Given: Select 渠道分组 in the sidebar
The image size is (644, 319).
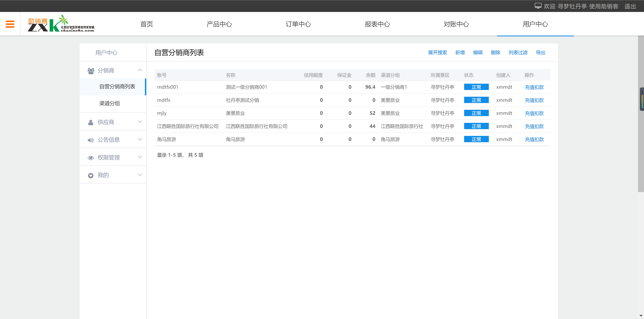Looking at the screenshot, I should pos(109,103).
